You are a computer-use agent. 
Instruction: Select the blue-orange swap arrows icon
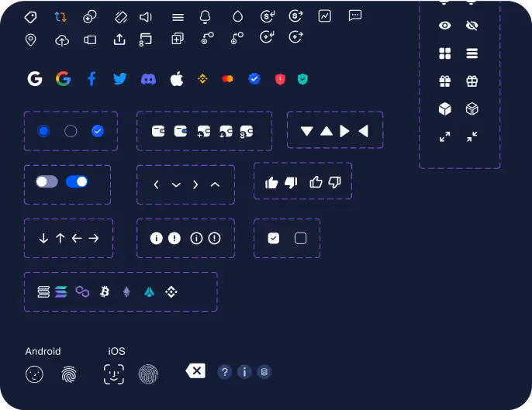pos(60,16)
